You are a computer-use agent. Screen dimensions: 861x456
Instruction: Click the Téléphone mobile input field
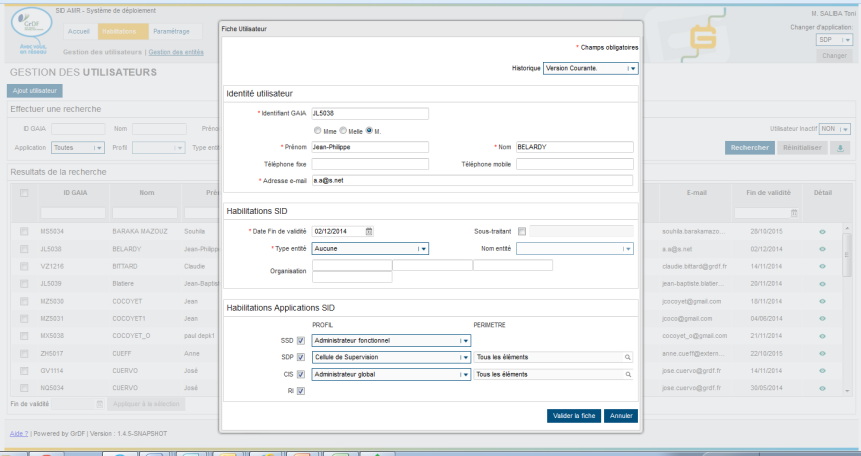click(x=574, y=164)
